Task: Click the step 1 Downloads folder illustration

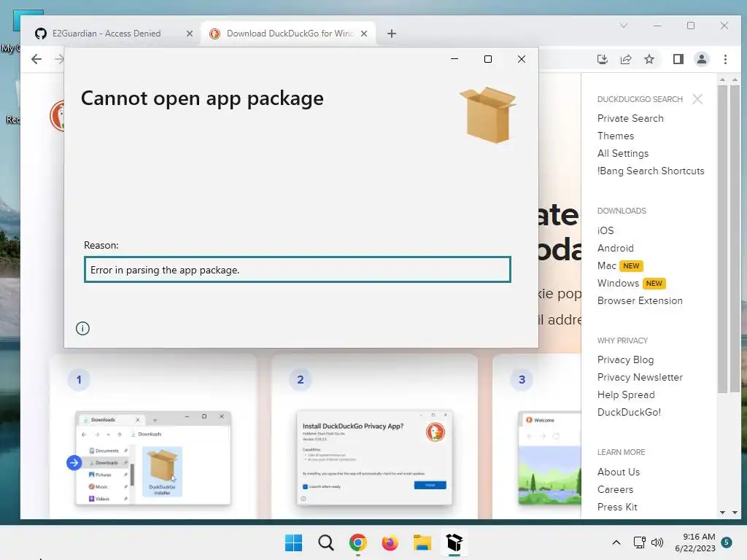Action: pyautogui.click(x=153, y=458)
